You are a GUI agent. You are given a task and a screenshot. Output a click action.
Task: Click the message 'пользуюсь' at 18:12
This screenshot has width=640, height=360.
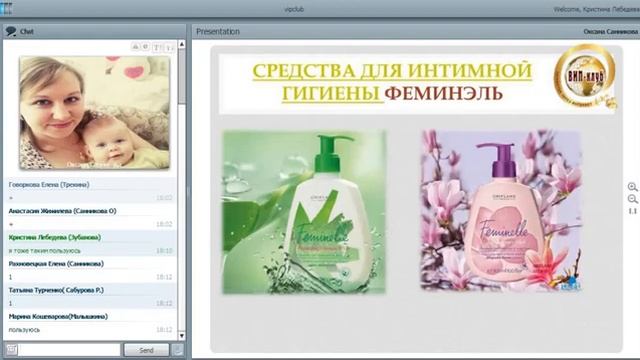click(24, 330)
